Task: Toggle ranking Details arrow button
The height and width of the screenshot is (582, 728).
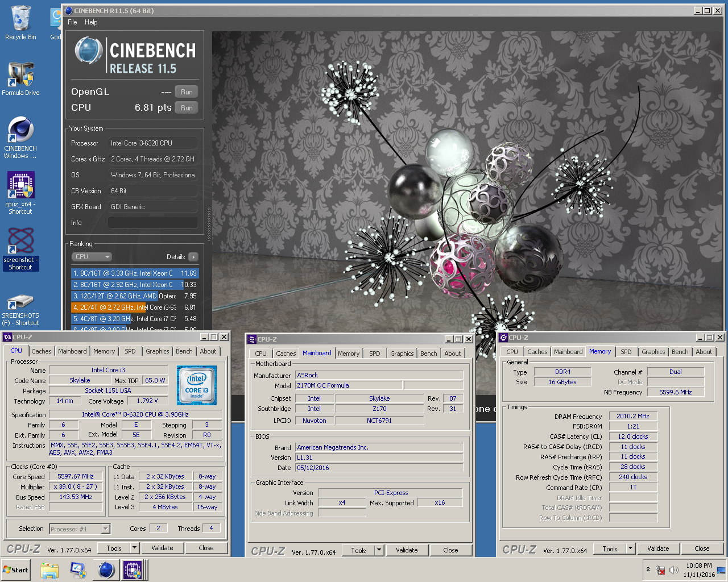Action: pyautogui.click(x=193, y=257)
